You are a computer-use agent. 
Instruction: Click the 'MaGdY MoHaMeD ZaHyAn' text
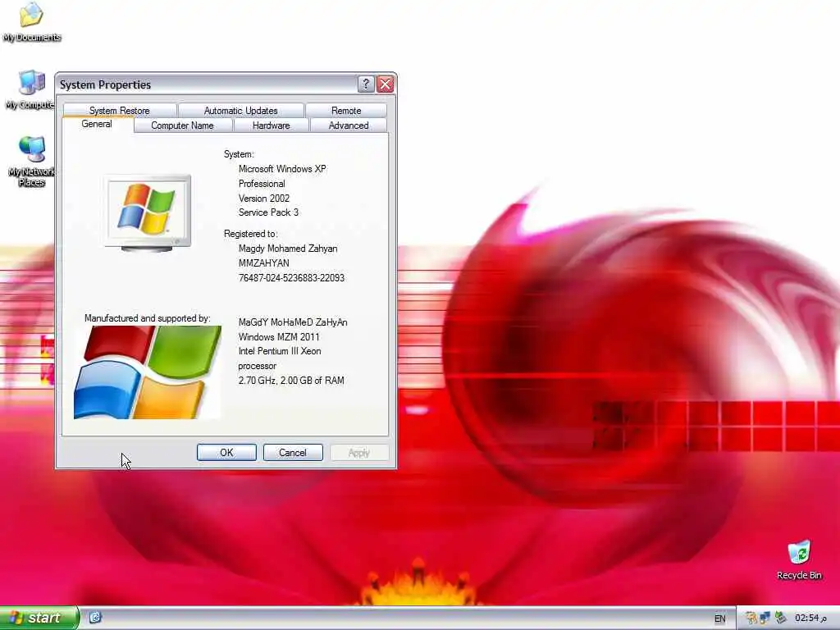pyautogui.click(x=293, y=322)
